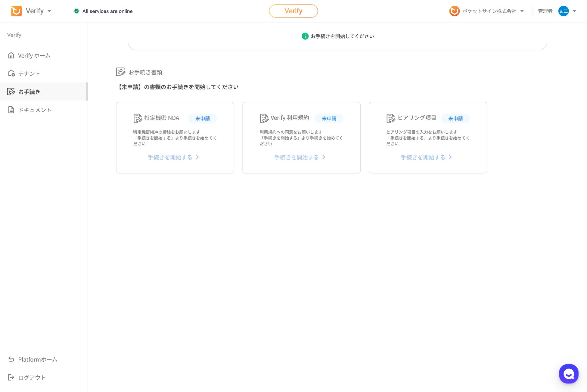Click the user avatar circle
The width and height of the screenshot is (587, 392).
[563, 11]
